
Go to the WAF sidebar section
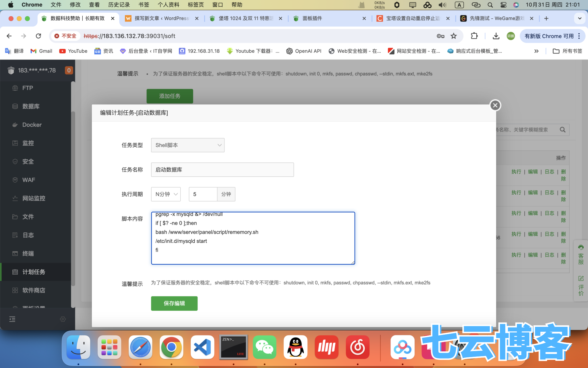(29, 180)
